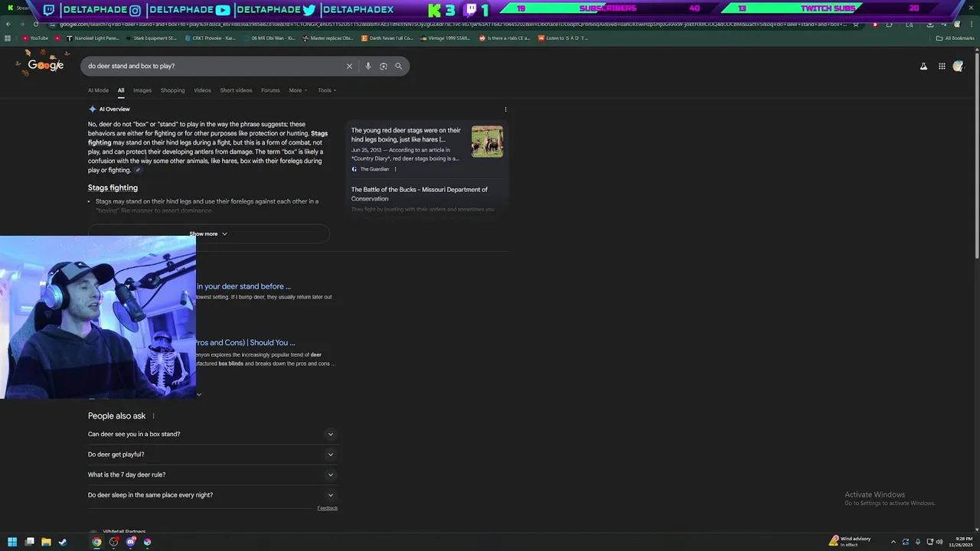Click the Feedback link under People also ask
980x551 pixels.
tap(327, 508)
